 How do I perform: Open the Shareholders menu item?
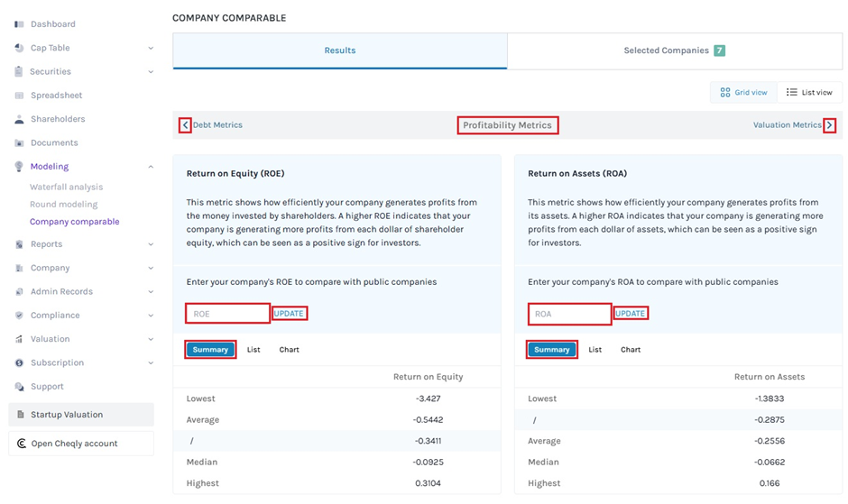[58, 119]
